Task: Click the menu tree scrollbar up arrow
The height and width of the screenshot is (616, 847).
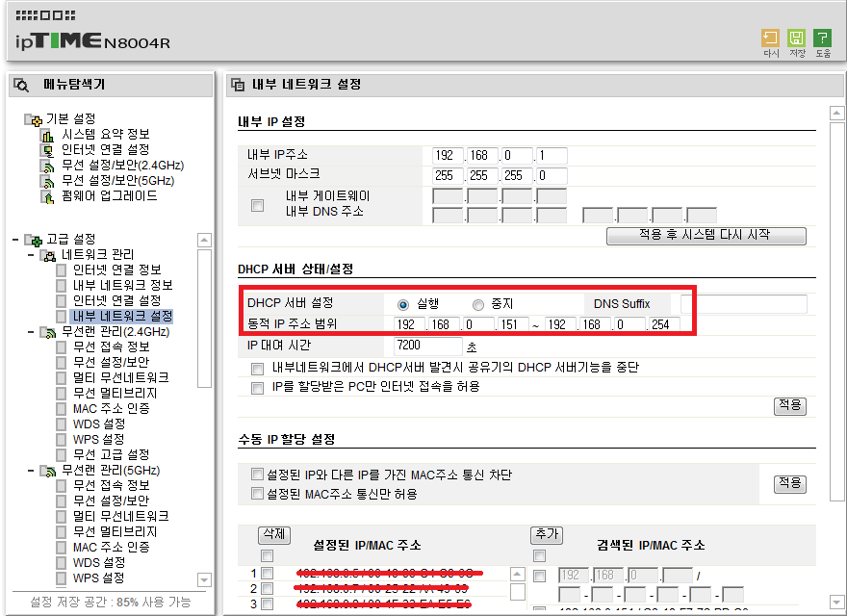Action: [x=204, y=240]
